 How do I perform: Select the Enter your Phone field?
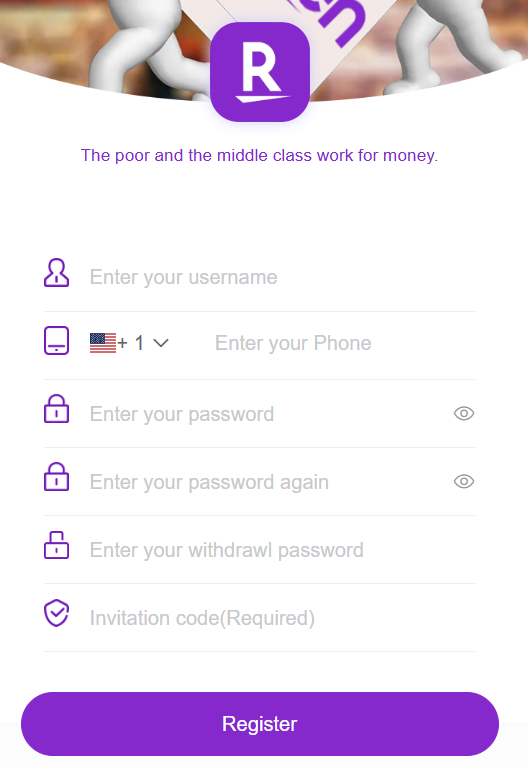[x=344, y=343]
